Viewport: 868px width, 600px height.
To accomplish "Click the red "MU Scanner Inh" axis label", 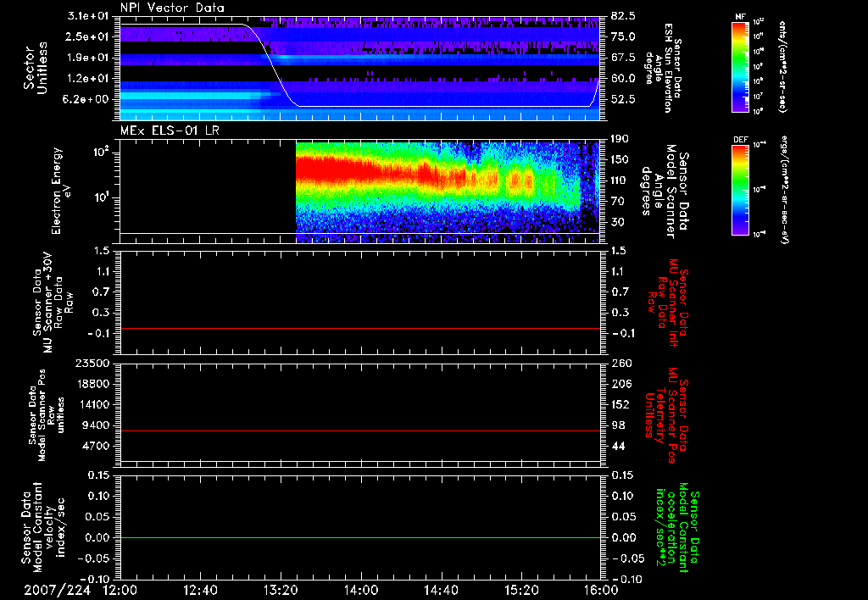I will pos(667,303).
